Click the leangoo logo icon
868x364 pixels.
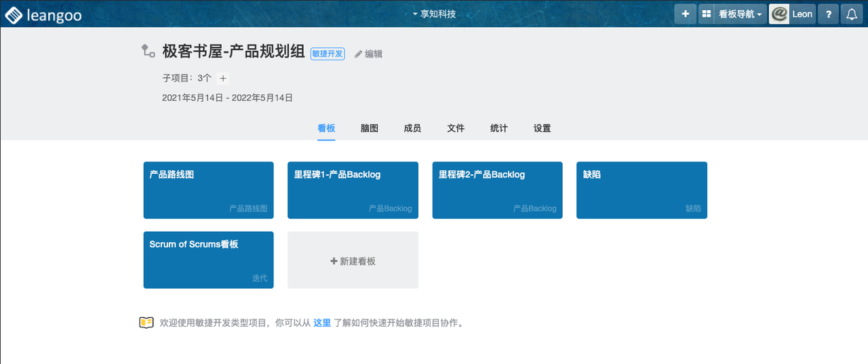pos(14,14)
